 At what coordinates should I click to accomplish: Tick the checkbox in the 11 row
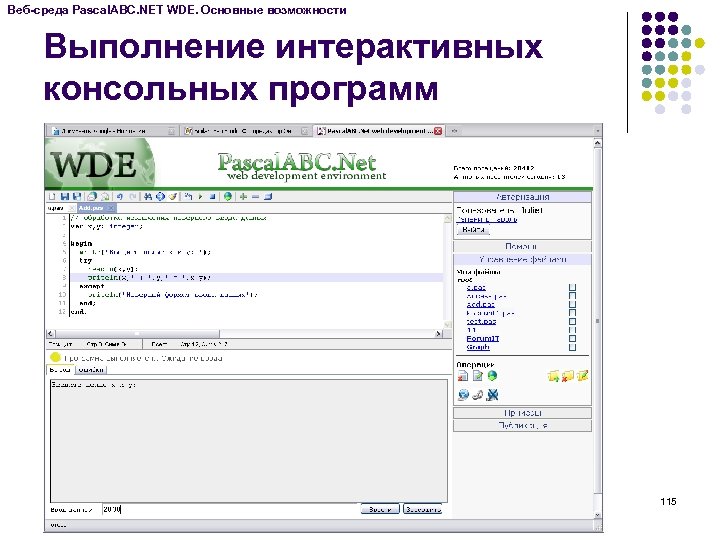[x=573, y=330]
